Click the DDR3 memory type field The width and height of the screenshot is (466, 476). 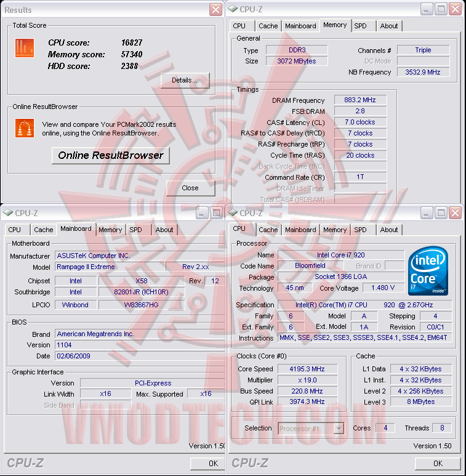coord(297,50)
